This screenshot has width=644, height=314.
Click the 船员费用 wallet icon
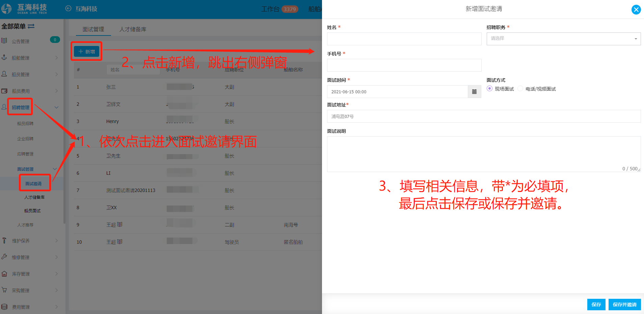click(4, 91)
